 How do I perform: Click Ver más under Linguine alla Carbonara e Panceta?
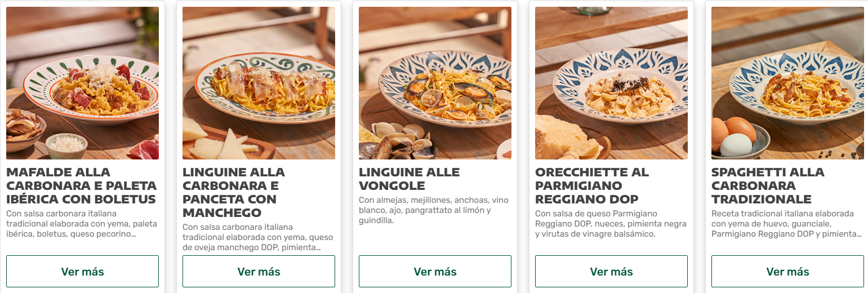click(259, 271)
